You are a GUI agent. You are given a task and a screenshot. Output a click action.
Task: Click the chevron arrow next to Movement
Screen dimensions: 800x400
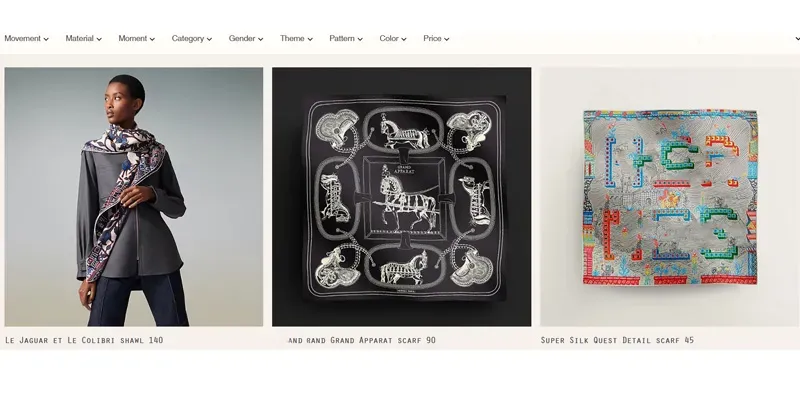(x=46, y=39)
